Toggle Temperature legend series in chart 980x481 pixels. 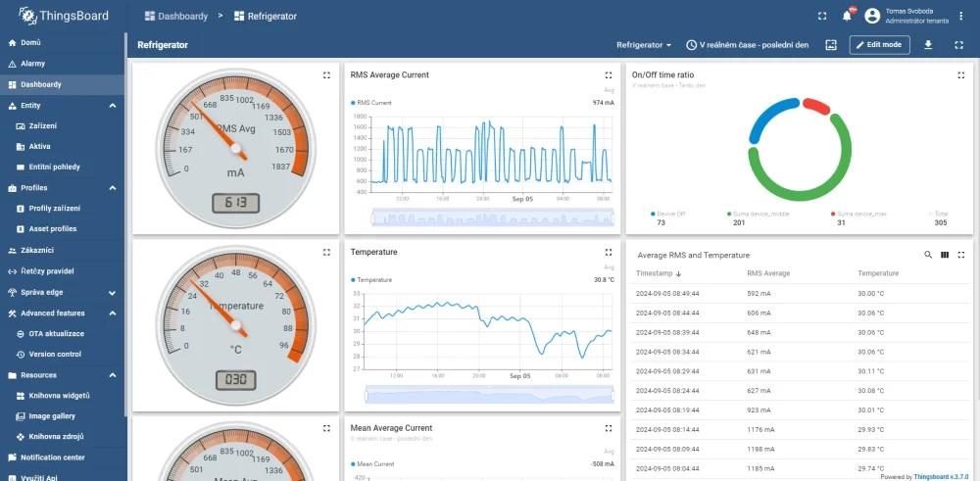pyautogui.click(x=370, y=280)
